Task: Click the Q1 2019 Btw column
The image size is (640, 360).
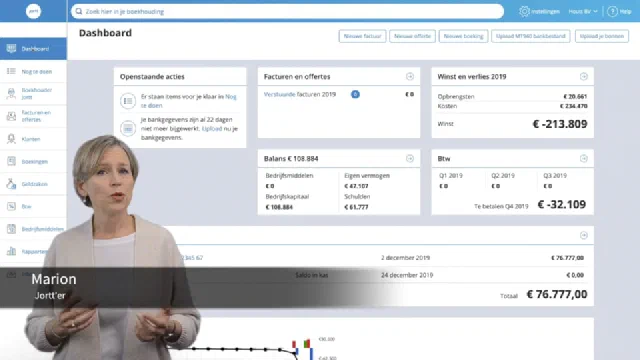Action: point(451,181)
